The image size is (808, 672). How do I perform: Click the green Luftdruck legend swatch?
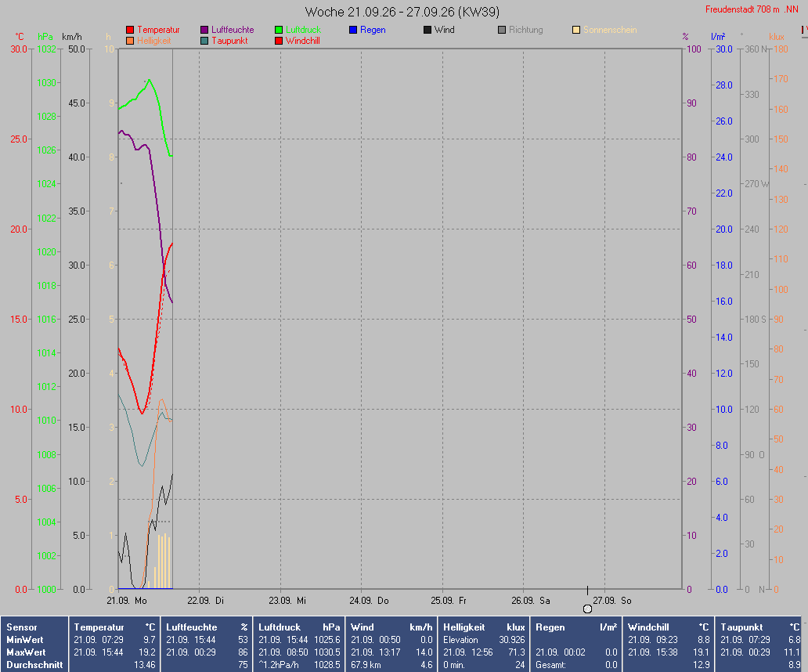(x=279, y=30)
